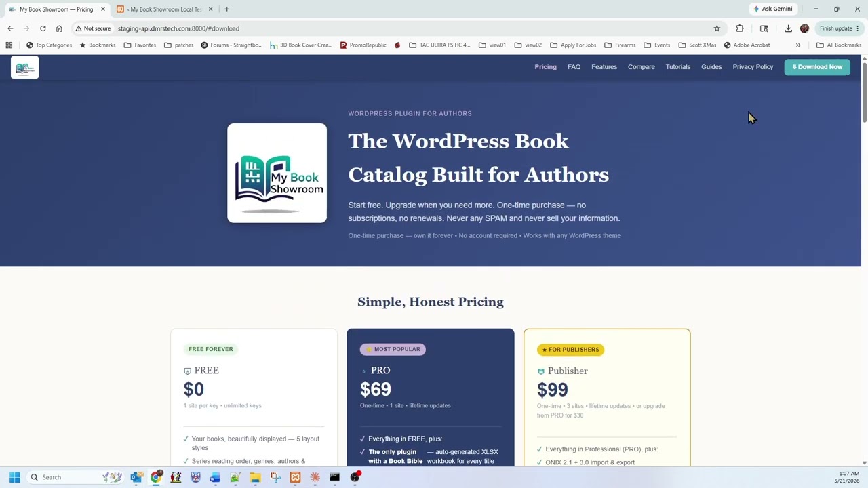Bookmark this page with the star icon

click(x=717, y=28)
